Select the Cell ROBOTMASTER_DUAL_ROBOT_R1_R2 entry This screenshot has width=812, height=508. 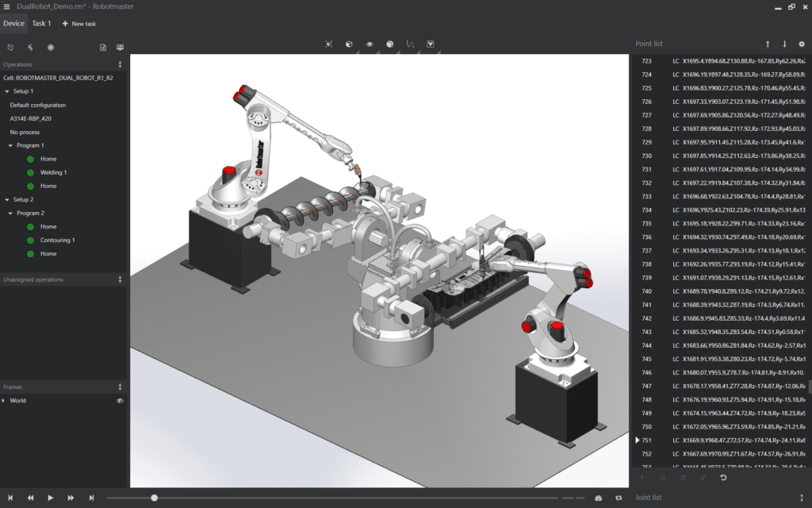tap(58, 78)
